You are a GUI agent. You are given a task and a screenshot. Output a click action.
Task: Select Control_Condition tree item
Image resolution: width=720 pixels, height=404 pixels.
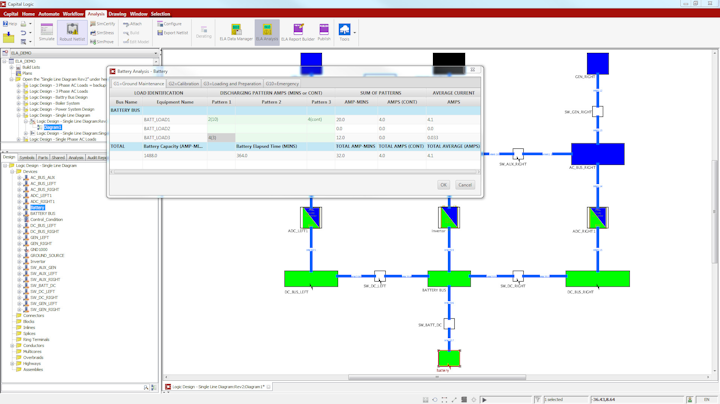coord(46,219)
